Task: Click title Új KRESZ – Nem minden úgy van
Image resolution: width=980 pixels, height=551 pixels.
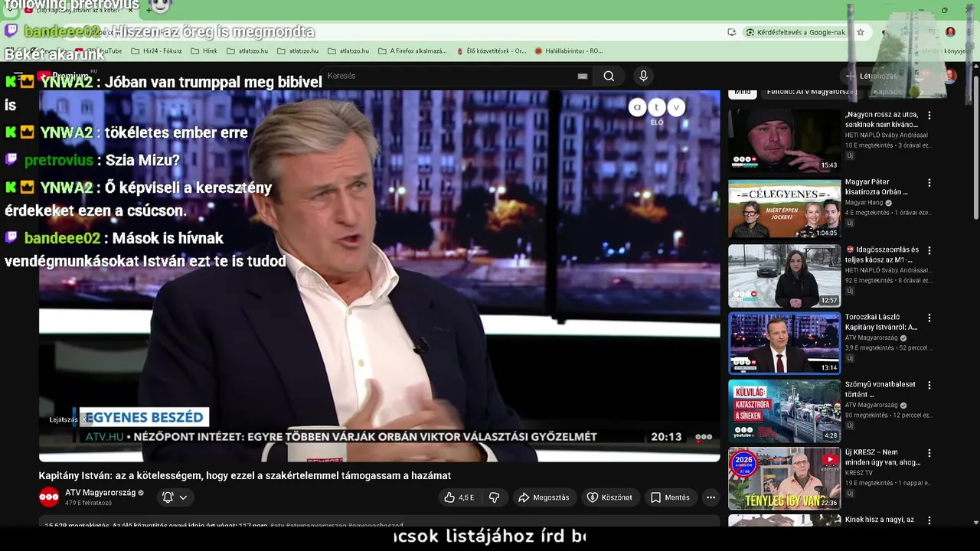Action: point(883,457)
